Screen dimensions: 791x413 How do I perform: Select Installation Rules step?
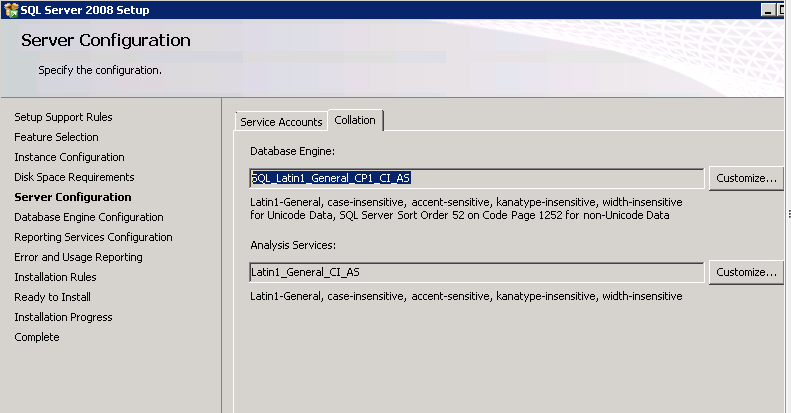tap(55, 277)
